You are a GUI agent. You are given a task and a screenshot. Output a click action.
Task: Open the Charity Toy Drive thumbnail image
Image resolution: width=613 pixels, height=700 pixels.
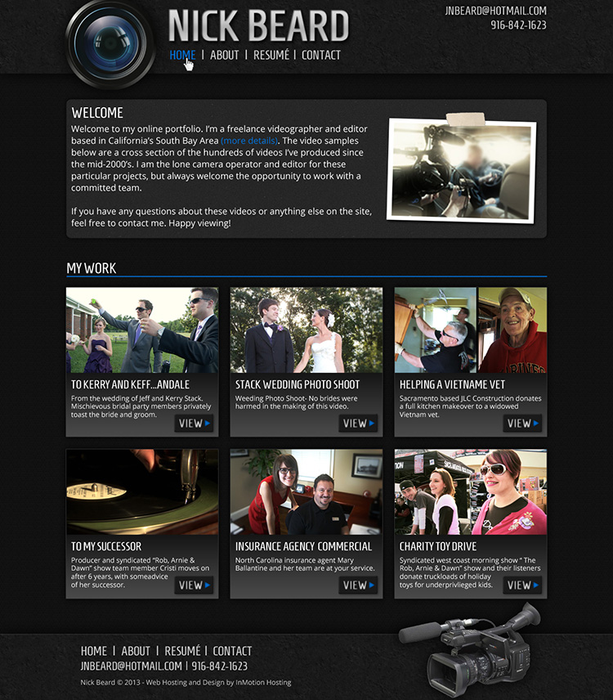click(x=471, y=491)
